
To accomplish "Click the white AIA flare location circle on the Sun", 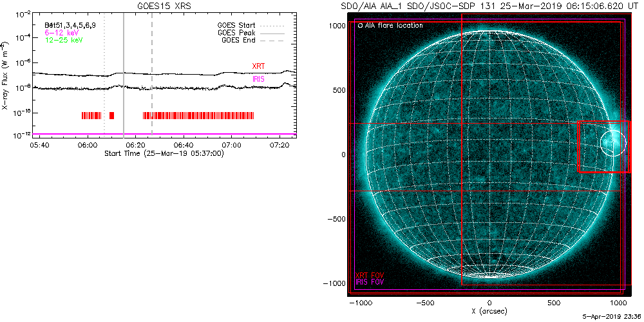I will tap(612, 142).
